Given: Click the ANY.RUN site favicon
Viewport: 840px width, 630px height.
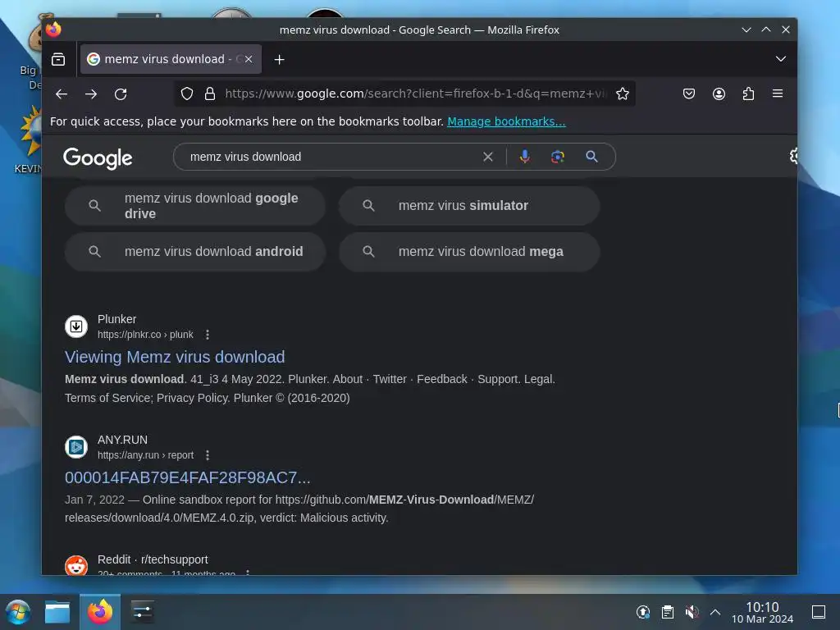Looking at the screenshot, I should pyautogui.click(x=76, y=447).
